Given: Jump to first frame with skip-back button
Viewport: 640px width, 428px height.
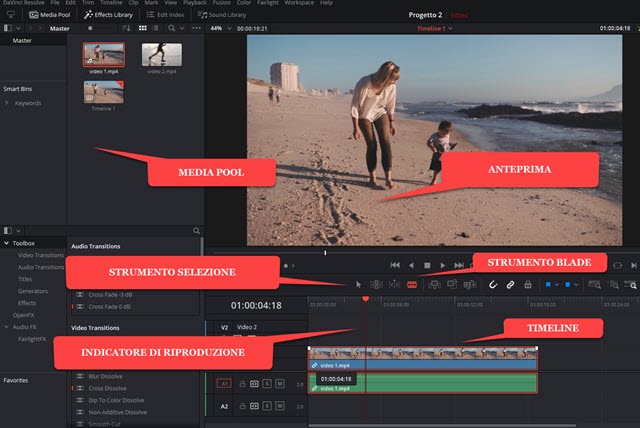Looking at the screenshot, I should pos(395,265).
